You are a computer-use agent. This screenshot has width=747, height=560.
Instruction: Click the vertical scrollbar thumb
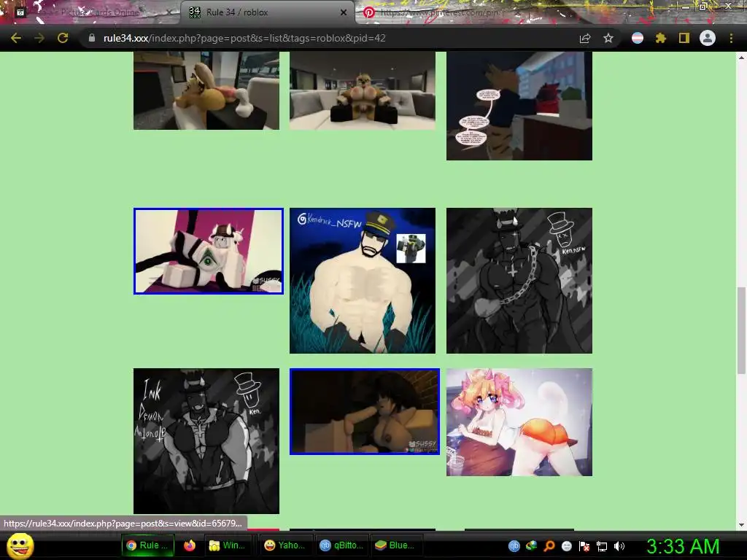point(741,330)
